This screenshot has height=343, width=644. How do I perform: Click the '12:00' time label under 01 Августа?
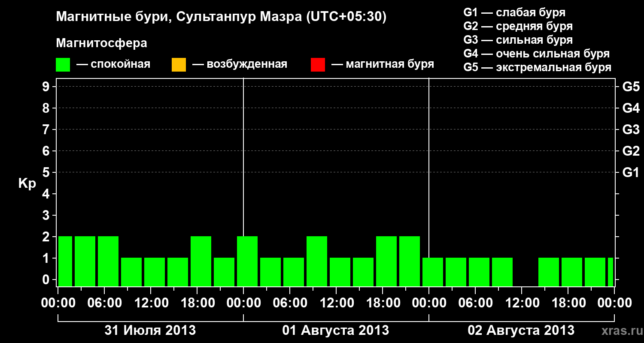click(x=336, y=303)
